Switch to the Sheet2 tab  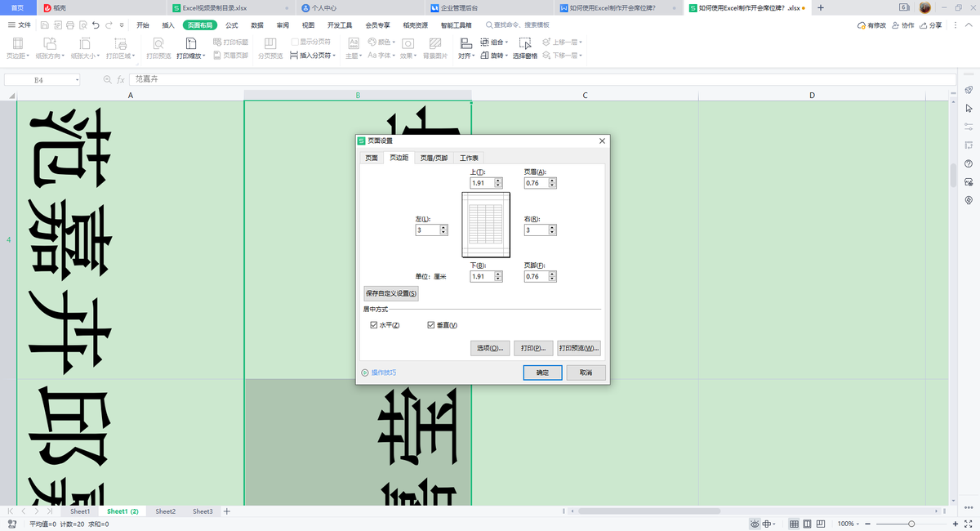(x=165, y=511)
